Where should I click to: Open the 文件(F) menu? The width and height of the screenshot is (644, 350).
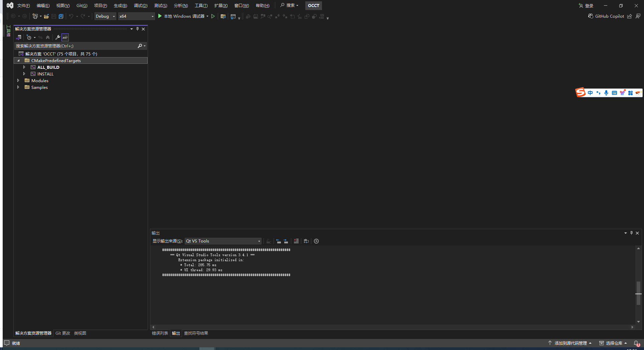tap(23, 6)
